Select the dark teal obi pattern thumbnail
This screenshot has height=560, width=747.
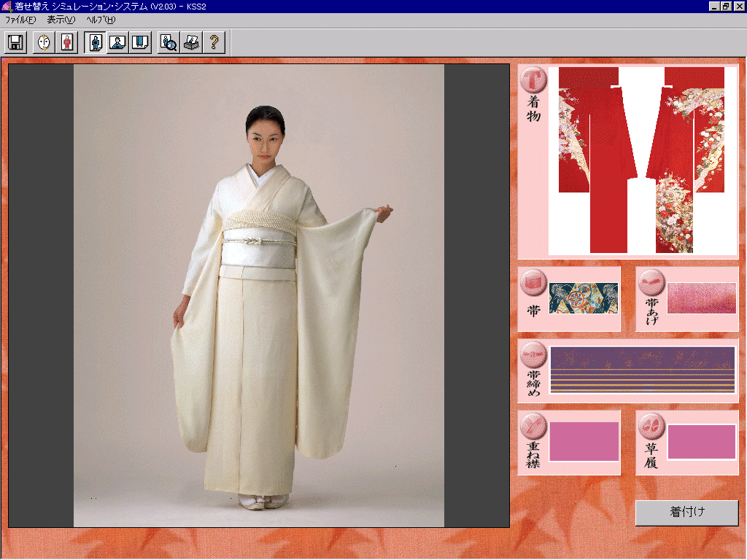584,298
